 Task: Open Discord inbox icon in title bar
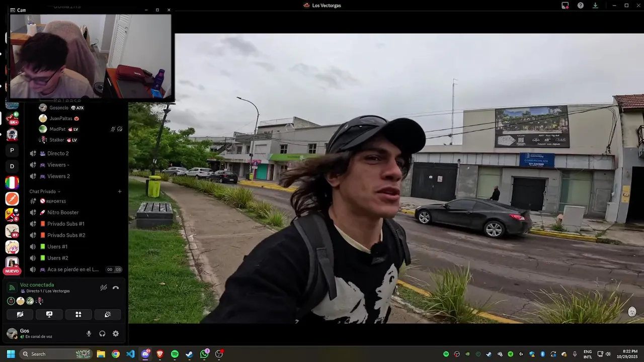click(566, 6)
